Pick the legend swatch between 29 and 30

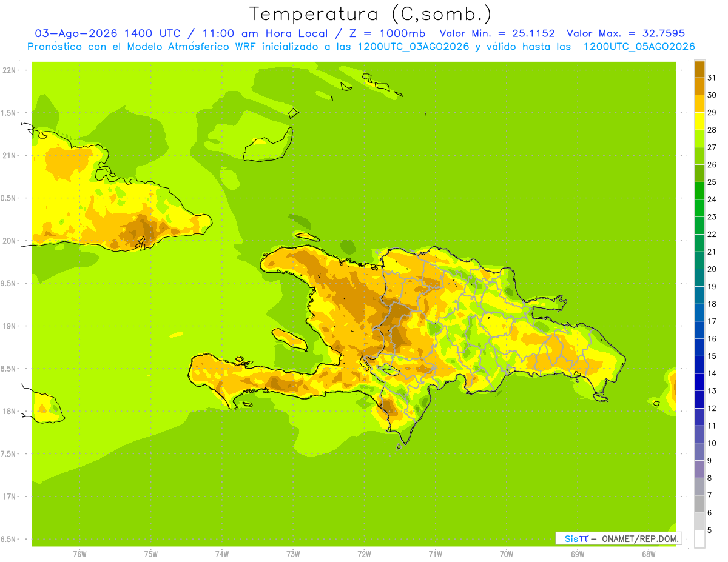699,104
